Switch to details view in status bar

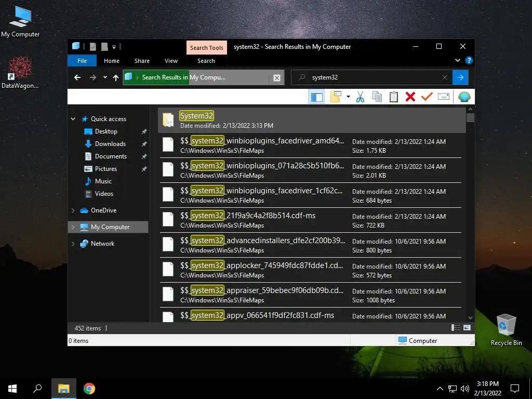click(x=455, y=328)
